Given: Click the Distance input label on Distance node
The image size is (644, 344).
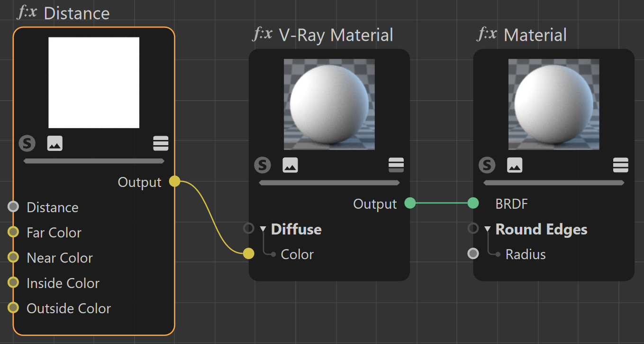Looking at the screenshot, I should (53, 207).
